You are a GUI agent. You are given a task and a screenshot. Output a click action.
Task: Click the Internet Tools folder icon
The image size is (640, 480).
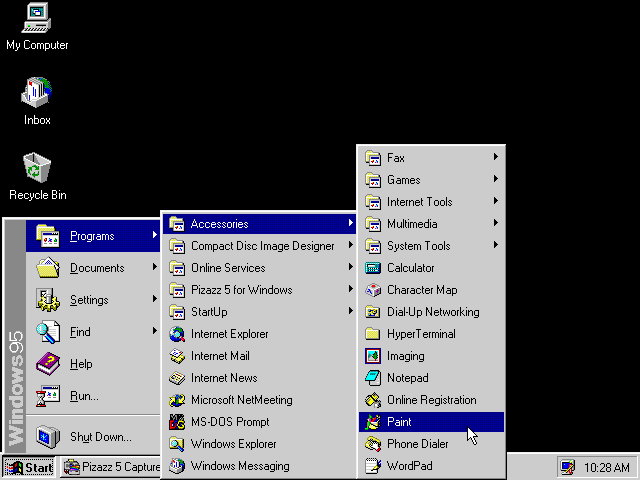coord(373,202)
